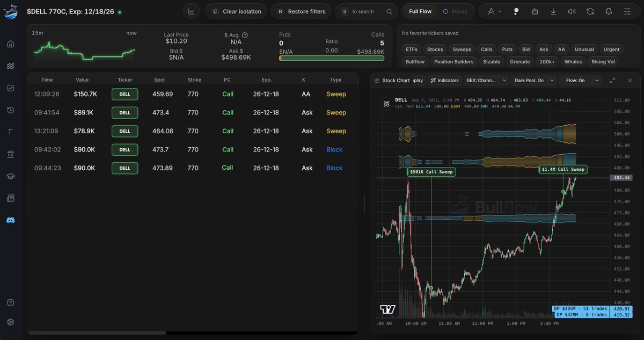Open the Flow: On dropdown arrow
644x340 pixels.
click(x=597, y=81)
